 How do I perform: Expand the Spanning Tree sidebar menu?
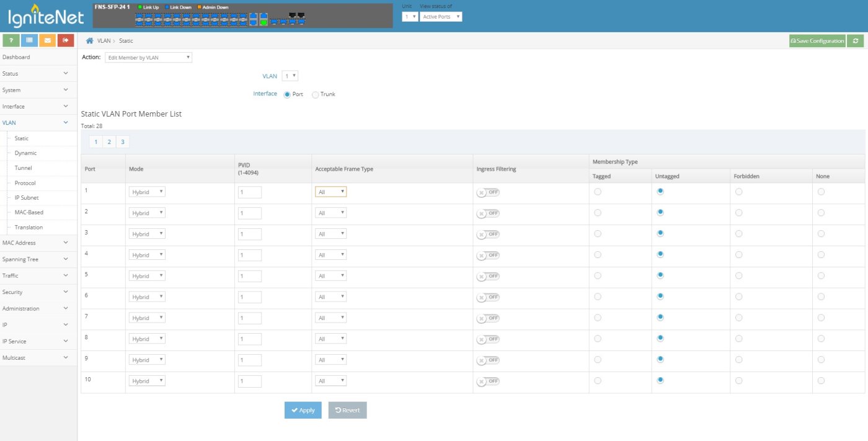[x=38, y=259]
